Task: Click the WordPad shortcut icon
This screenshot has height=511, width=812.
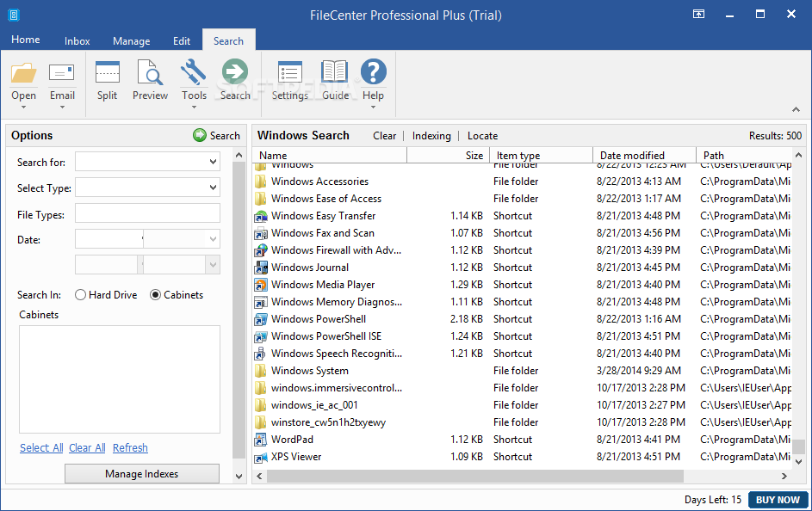Action: point(261,440)
